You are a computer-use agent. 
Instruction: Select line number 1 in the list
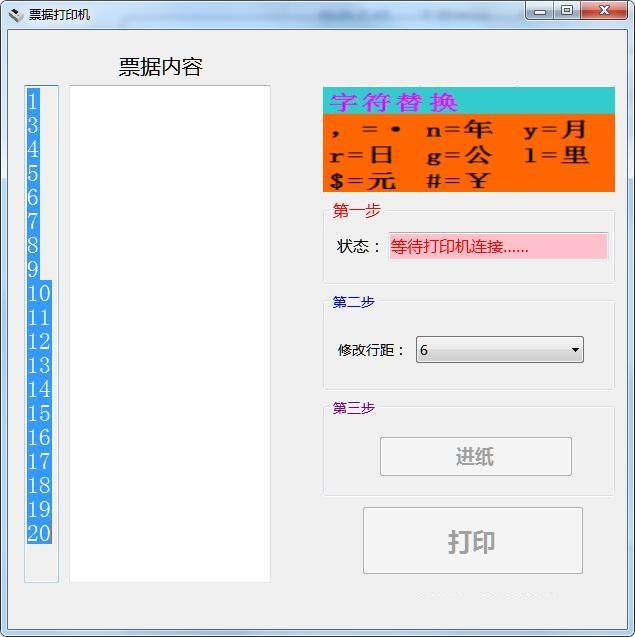coord(33,101)
